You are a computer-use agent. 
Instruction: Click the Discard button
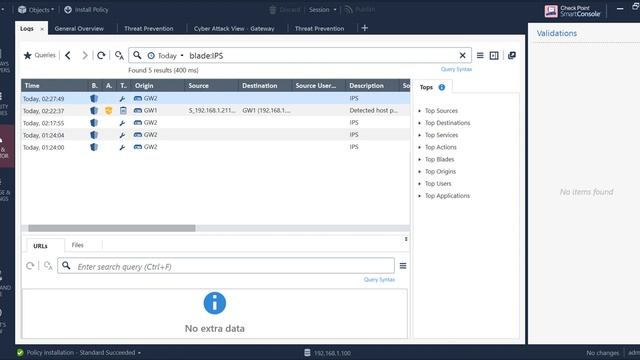(285, 9)
